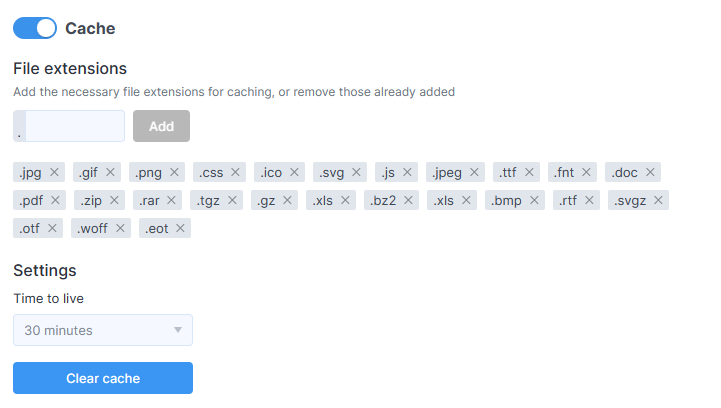Remove the .otf extension tag
The width and height of the screenshot is (721, 408).
click(x=52, y=228)
